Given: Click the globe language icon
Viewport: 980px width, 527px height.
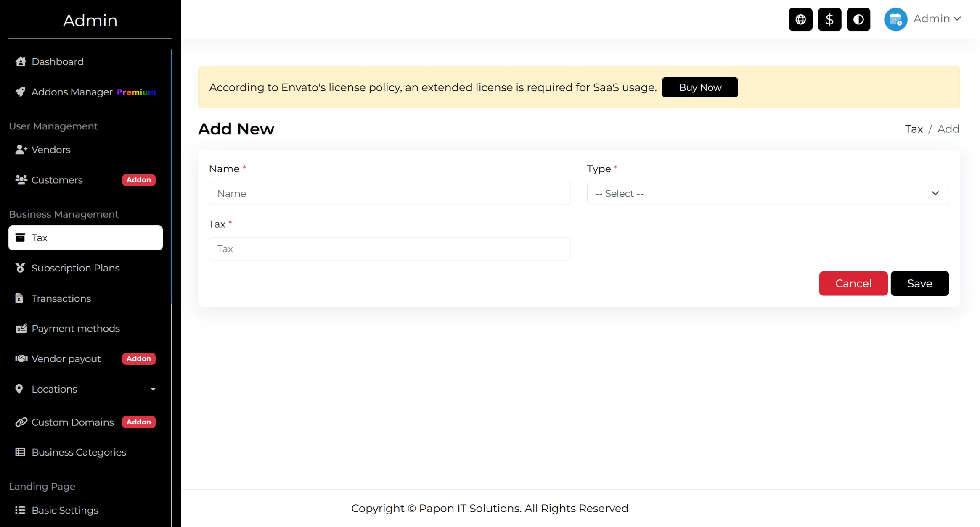Looking at the screenshot, I should 800,19.
